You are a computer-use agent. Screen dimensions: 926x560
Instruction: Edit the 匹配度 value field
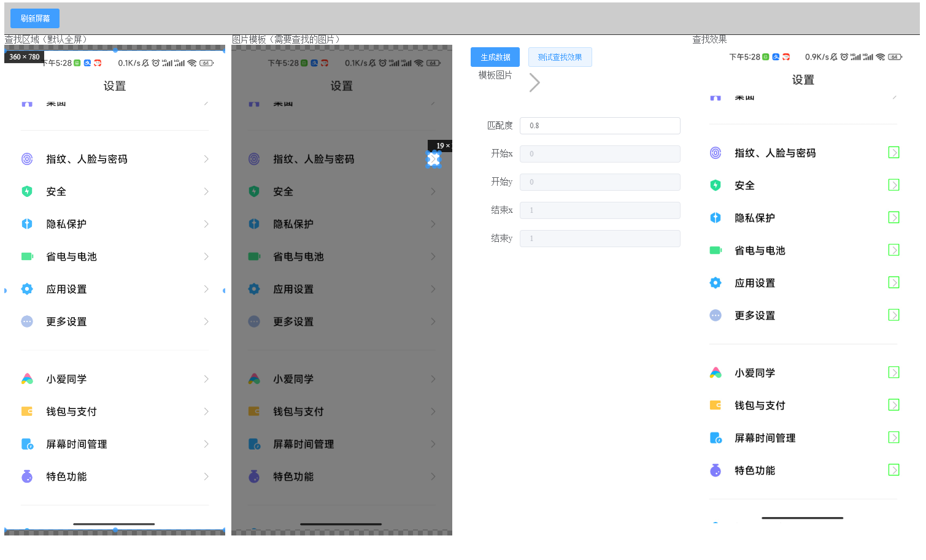600,125
